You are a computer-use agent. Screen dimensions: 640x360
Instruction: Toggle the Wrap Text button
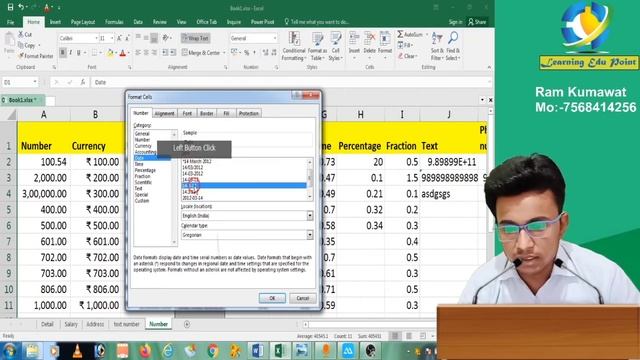(196, 38)
